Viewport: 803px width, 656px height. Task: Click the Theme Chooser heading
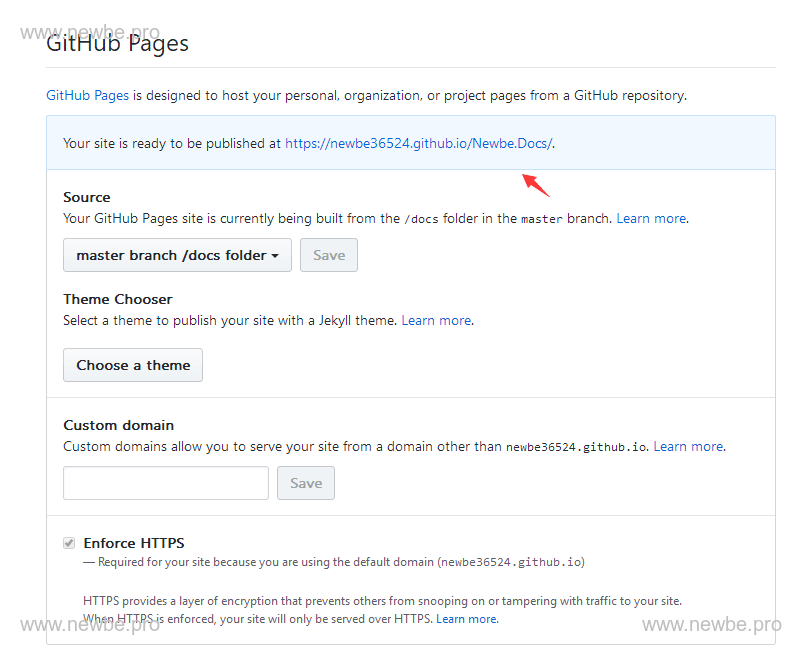118,299
